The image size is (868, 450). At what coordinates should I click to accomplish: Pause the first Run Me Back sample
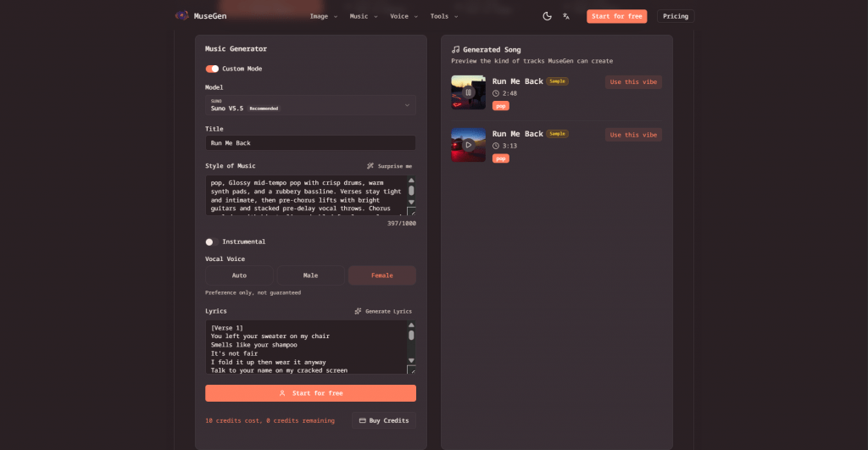coord(468,92)
